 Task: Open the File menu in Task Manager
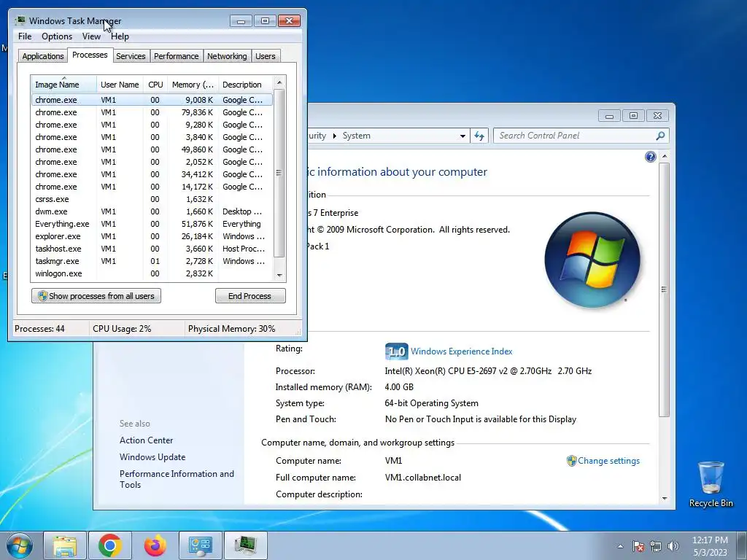click(x=25, y=36)
